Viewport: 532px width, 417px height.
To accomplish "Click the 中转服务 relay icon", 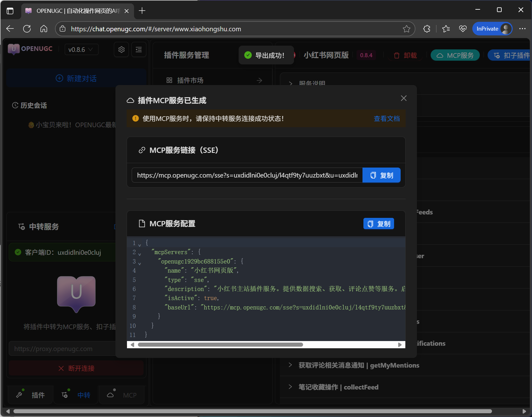I will (22, 227).
